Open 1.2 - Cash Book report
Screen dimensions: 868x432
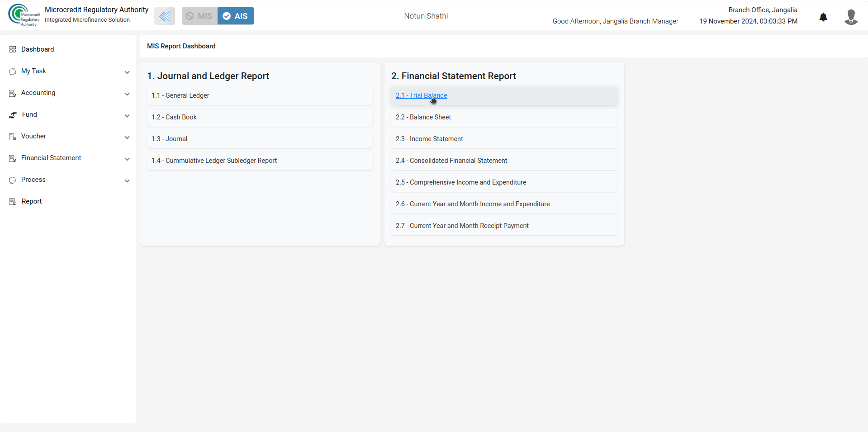point(260,117)
